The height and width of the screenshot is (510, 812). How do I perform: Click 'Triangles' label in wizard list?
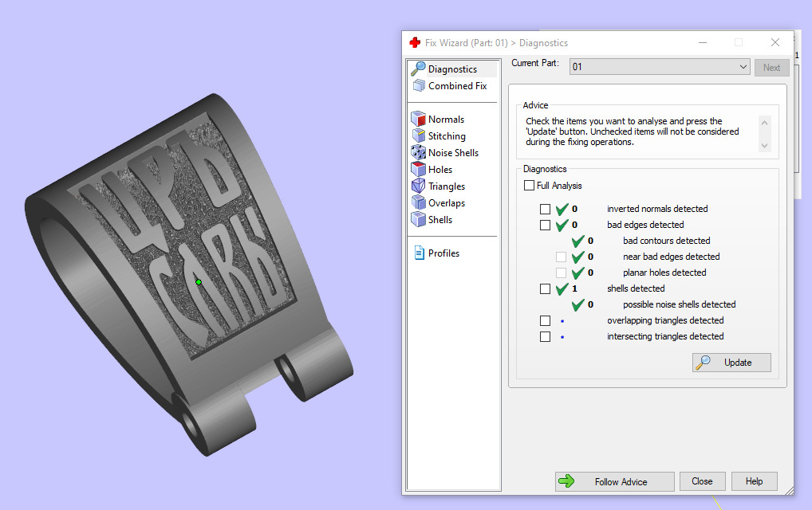447,186
